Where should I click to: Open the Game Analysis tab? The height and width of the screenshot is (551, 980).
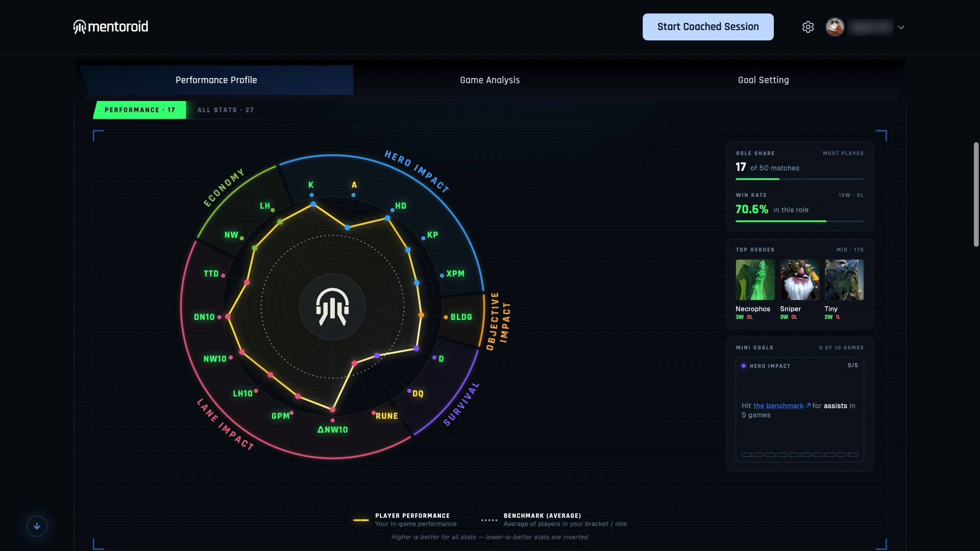[x=490, y=80]
